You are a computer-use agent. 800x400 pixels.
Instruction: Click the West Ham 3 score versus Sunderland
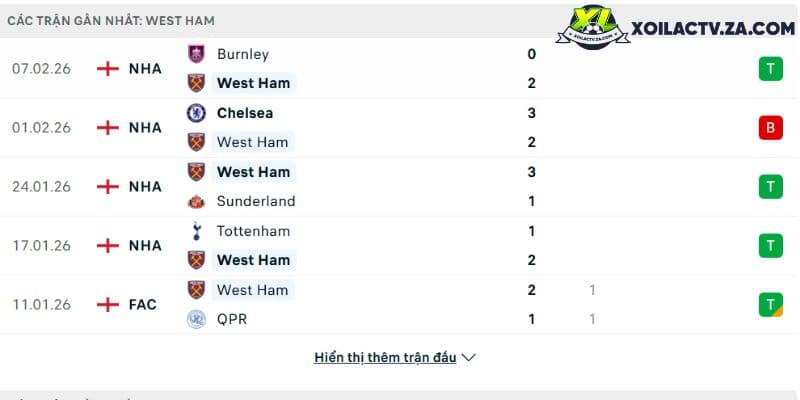pos(532,172)
